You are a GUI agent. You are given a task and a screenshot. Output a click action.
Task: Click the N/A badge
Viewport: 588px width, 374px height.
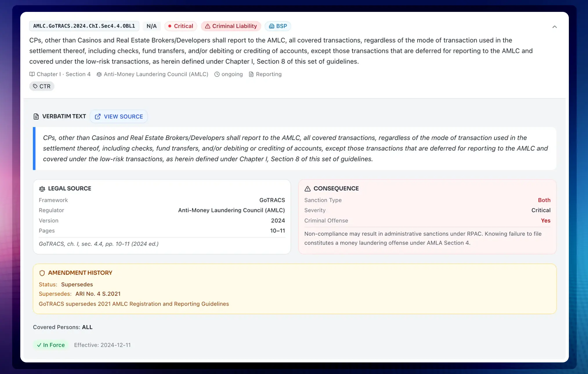click(152, 26)
